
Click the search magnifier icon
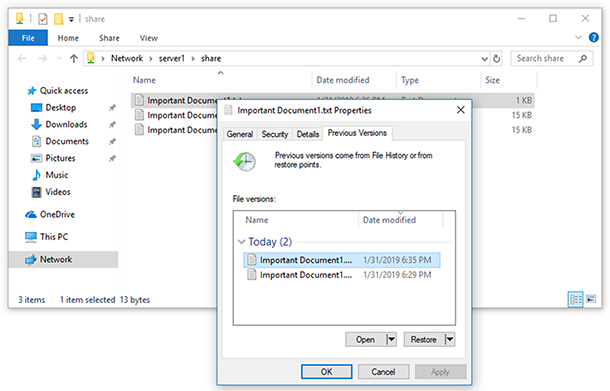(x=582, y=58)
